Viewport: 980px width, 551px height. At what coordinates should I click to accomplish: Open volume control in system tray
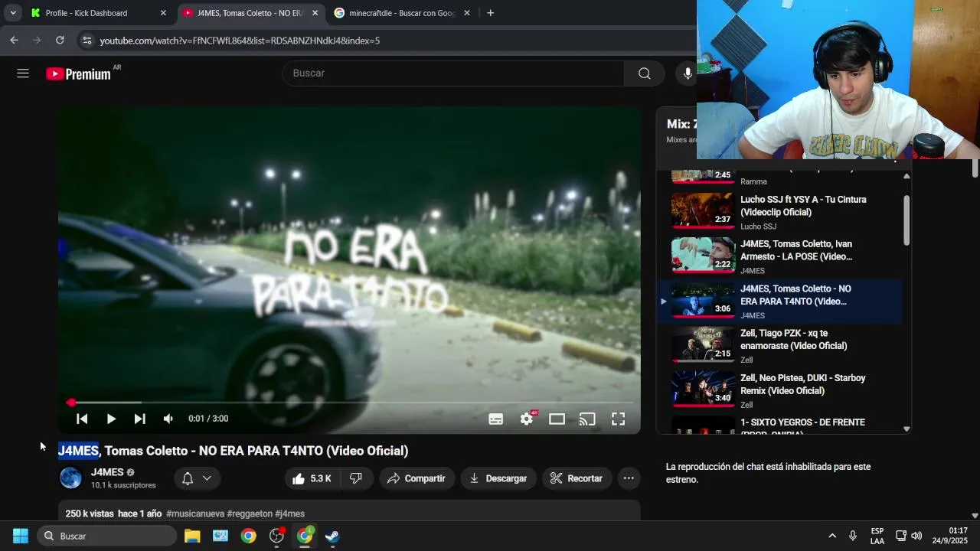coord(916,536)
